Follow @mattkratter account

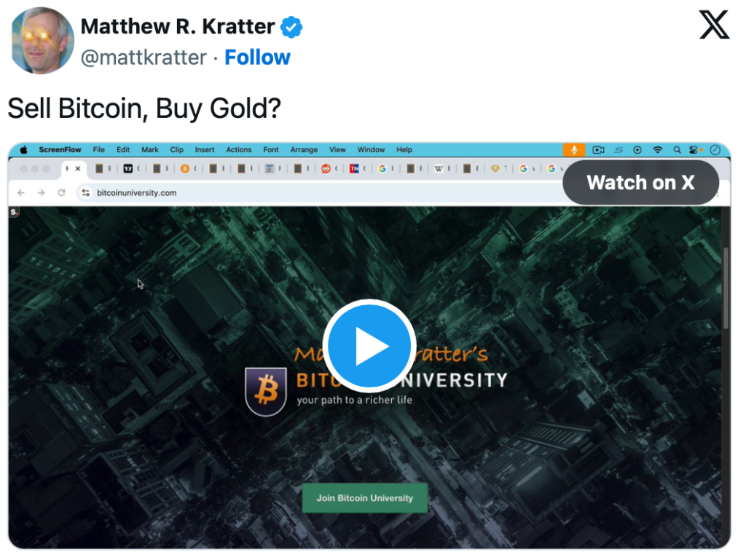(x=257, y=58)
